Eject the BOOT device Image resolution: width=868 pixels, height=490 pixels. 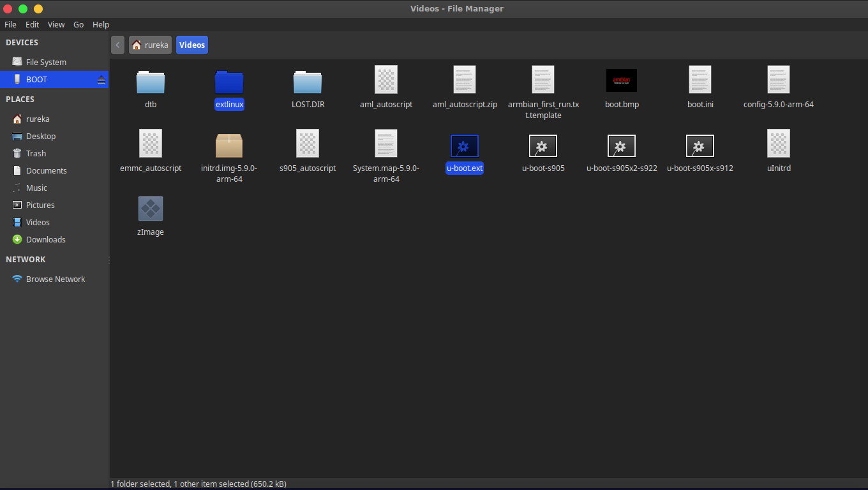[101, 80]
